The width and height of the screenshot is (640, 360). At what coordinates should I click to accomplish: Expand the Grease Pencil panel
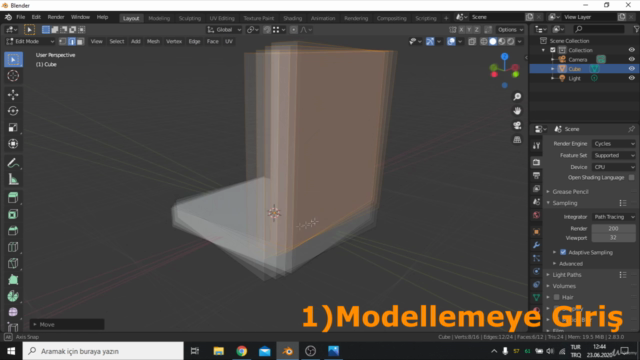(570, 191)
